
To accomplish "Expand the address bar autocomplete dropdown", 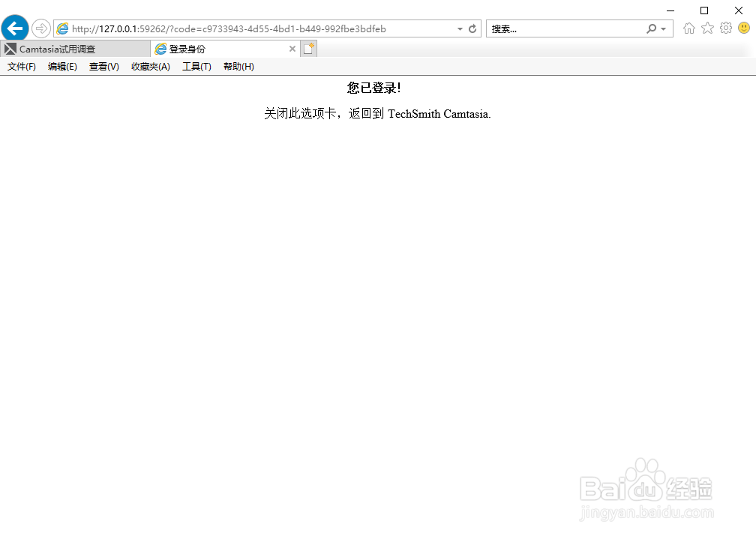I will (x=460, y=29).
